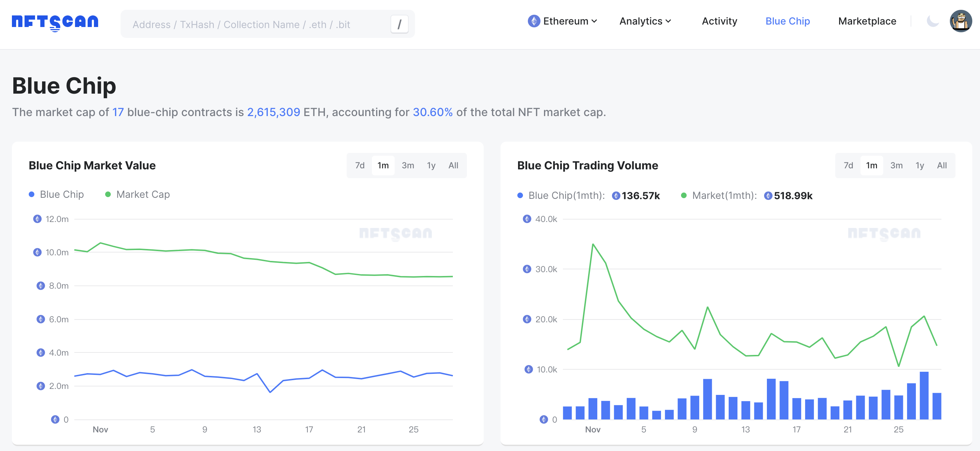This screenshot has width=980, height=451.
Task: Click the slash shortcut icon in search bar
Action: tap(399, 24)
